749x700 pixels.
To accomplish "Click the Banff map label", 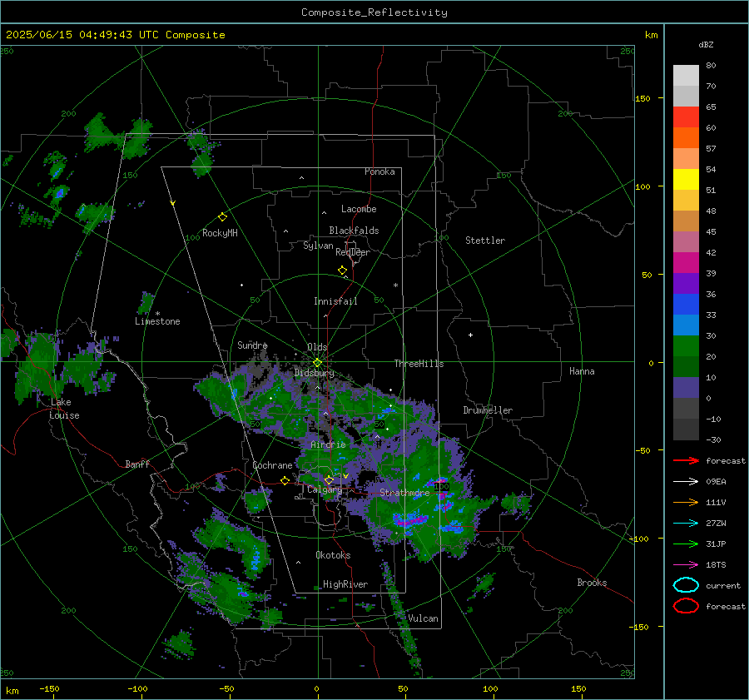I will tap(137, 464).
